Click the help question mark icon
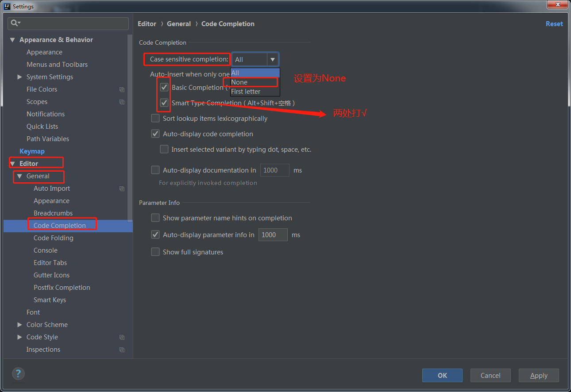 point(18,373)
